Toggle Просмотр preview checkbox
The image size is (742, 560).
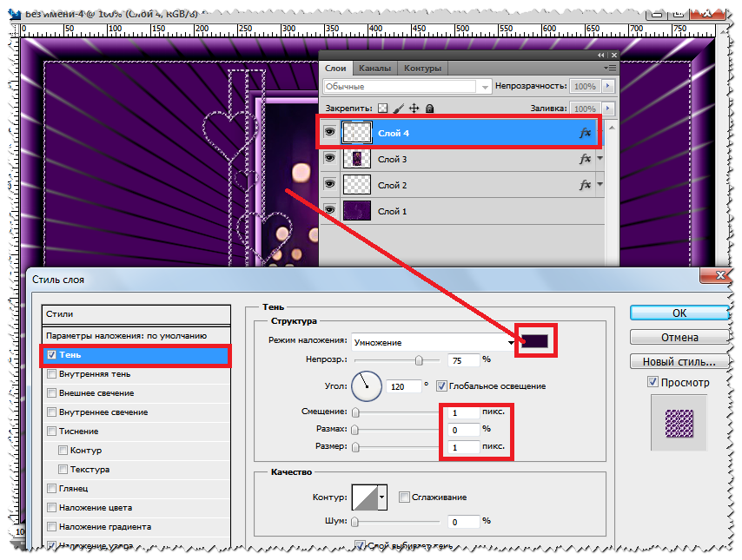pos(653,382)
